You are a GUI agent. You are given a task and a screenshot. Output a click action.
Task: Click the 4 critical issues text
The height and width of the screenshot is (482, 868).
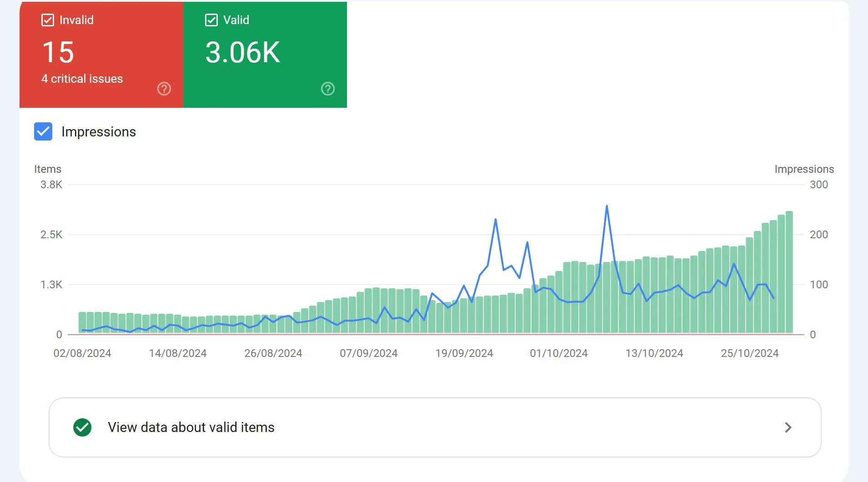82,79
